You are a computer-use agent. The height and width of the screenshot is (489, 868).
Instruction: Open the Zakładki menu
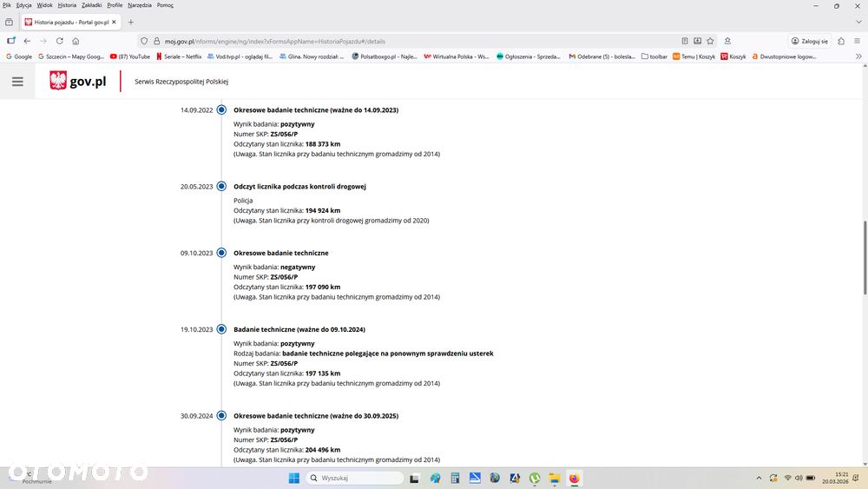click(91, 5)
